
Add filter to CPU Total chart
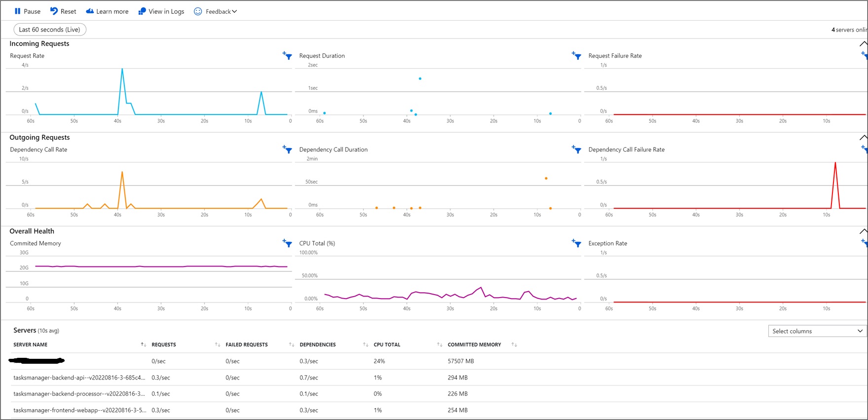pyautogui.click(x=576, y=243)
